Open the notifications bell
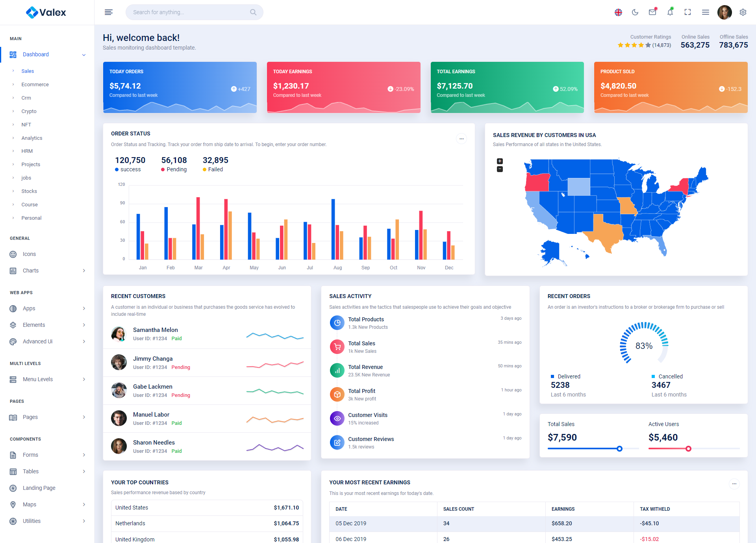 [670, 12]
